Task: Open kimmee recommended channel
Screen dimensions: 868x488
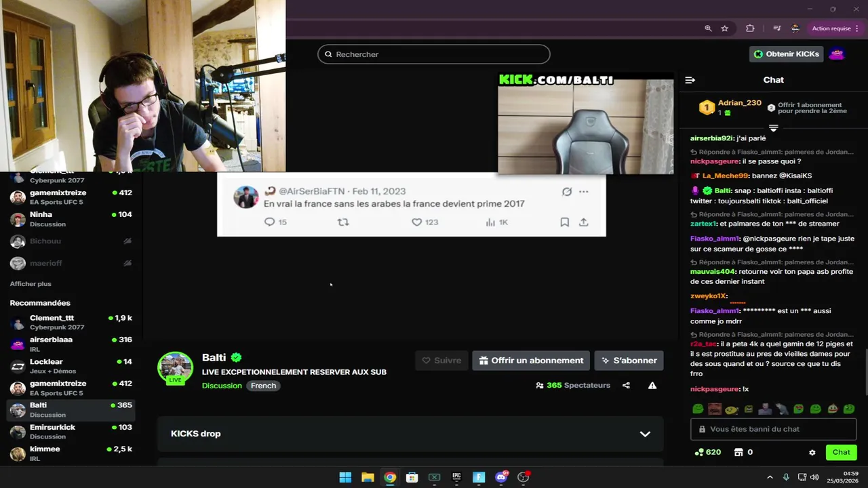Action: pyautogui.click(x=71, y=453)
